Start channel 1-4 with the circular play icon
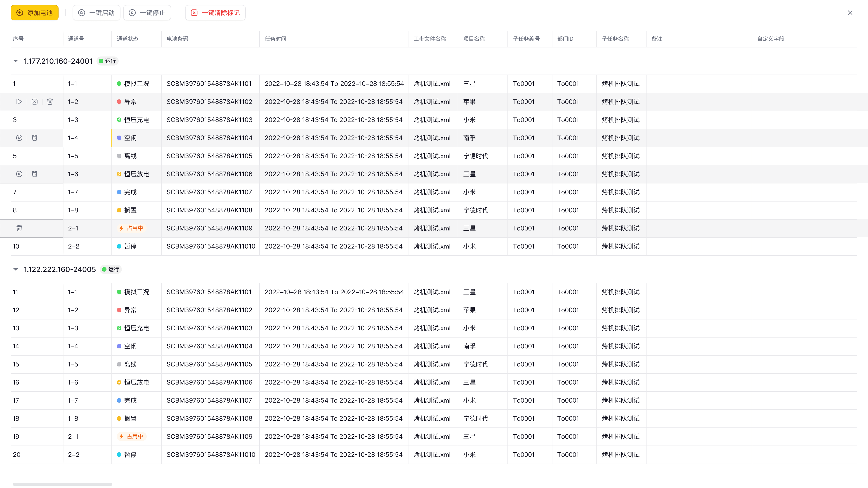Image resolution: width=868 pixels, height=488 pixels. (x=19, y=138)
